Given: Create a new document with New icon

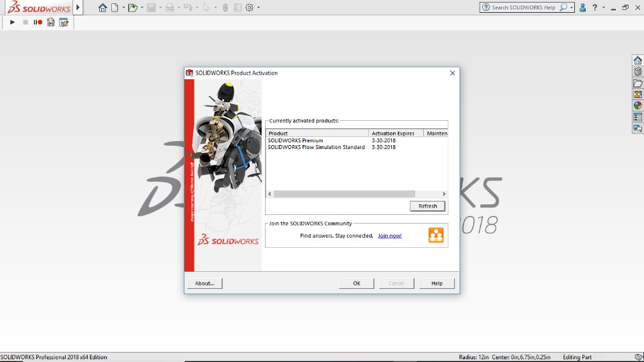Looking at the screenshot, I should [115, 7].
